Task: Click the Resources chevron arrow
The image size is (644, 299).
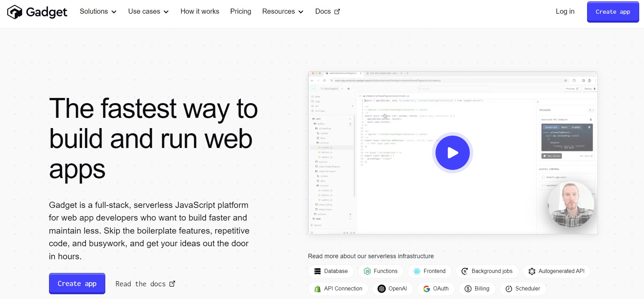Action: (301, 12)
